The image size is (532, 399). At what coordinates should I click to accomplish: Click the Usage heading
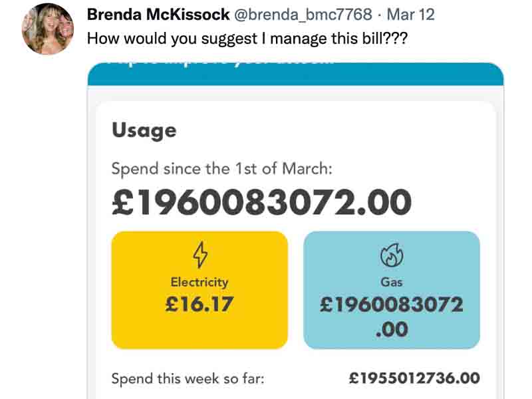[x=144, y=130]
